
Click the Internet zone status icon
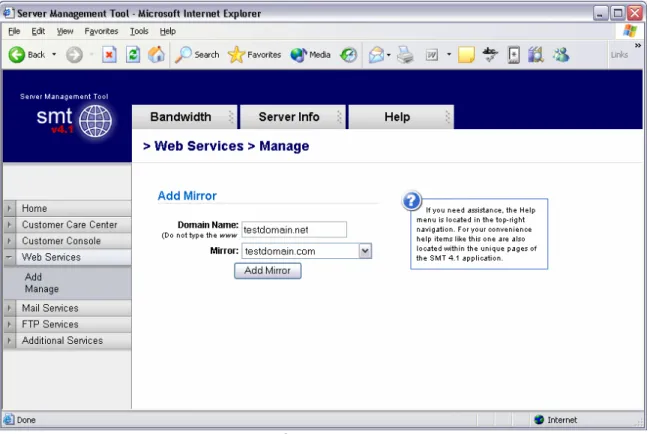pyautogui.click(x=539, y=419)
